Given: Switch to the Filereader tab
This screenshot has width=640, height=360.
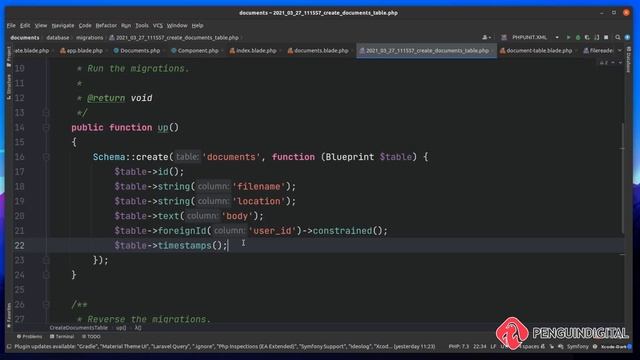Looking at the screenshot, I should click(x=598, y=51).
